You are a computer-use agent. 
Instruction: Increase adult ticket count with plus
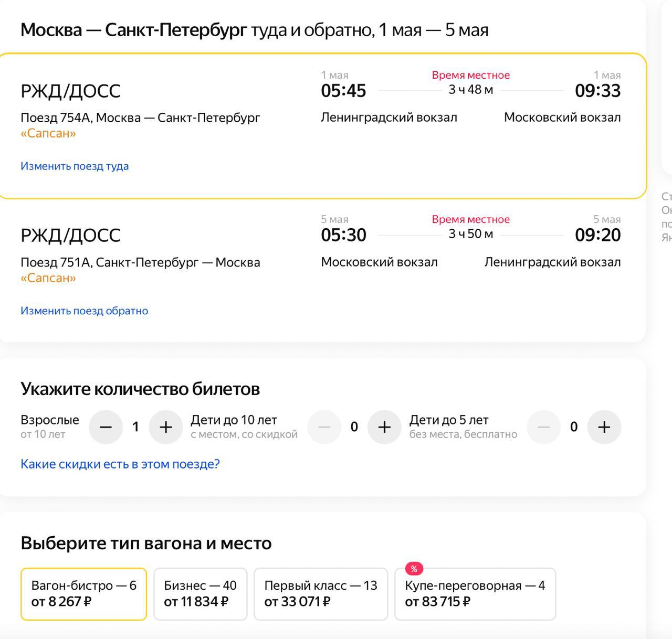[166, 427]
